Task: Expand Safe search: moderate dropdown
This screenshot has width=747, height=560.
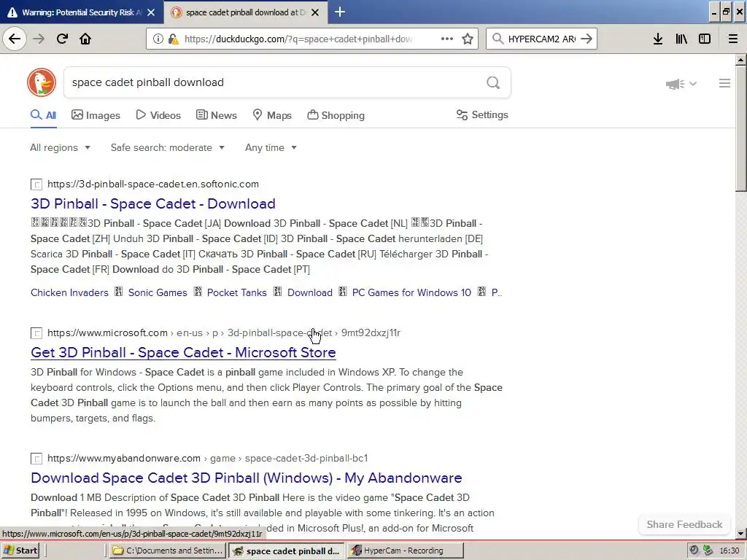Action: tap(168, 147)
